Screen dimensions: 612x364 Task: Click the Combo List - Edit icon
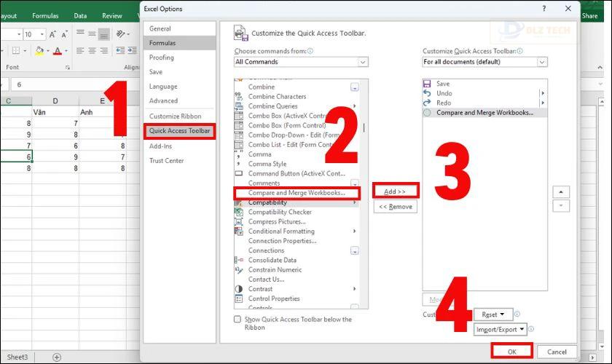[x=238, y=145]
